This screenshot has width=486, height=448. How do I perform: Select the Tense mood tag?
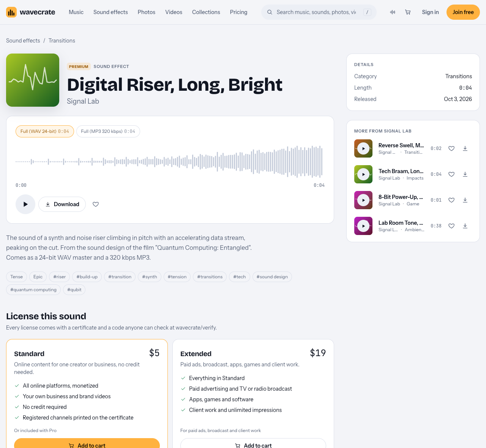(16, 277)
